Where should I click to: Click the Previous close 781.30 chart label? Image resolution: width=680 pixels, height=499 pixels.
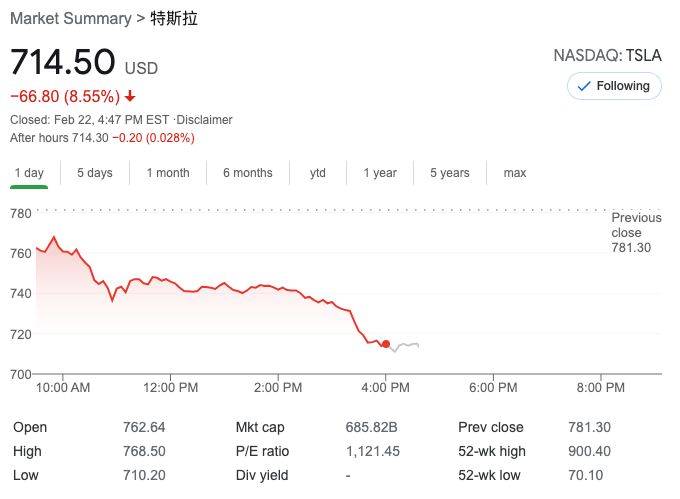[636, 232]
